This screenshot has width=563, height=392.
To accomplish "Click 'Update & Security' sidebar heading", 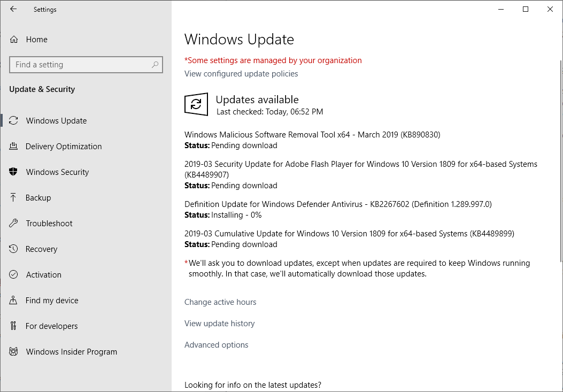I will [42, 89].
